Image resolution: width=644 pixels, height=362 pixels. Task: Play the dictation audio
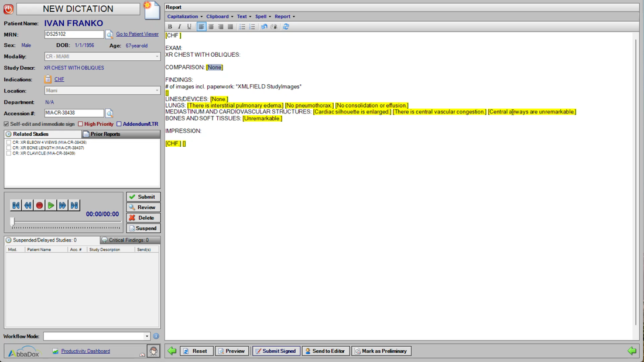[50, 205]
